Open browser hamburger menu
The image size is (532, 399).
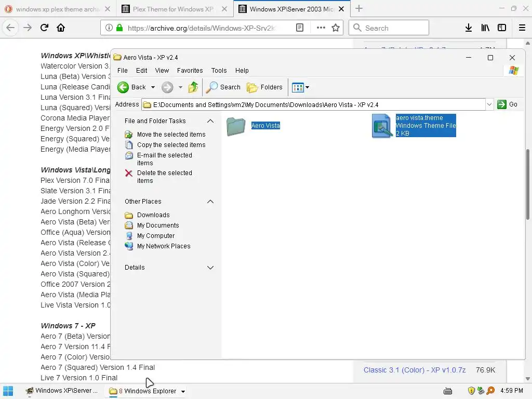pyautogui.click(x=522, y=28)
